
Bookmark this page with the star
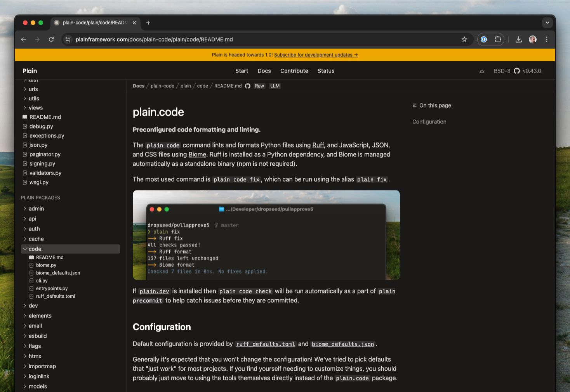(464, 39)
